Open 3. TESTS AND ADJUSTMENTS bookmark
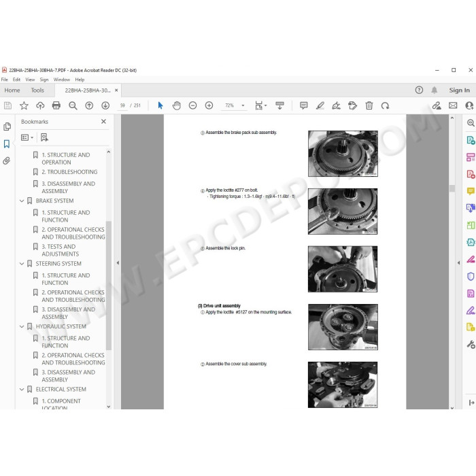Screen dimensions: 476x476 point(61,250)
